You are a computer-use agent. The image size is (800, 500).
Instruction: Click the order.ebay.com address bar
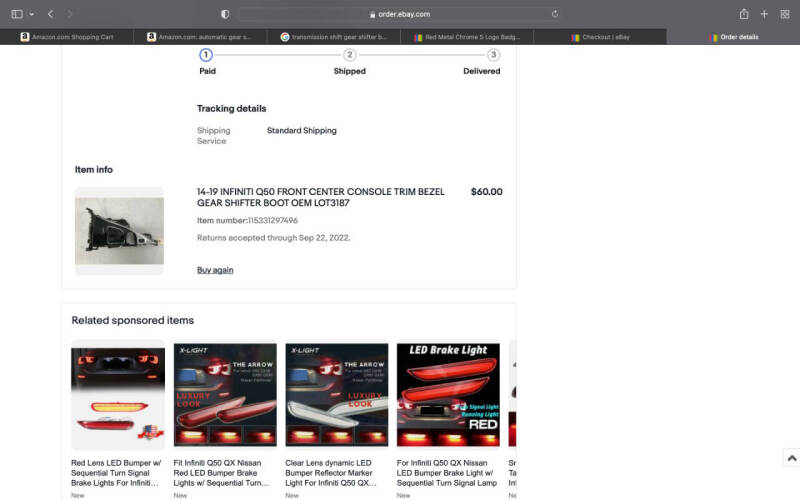click(400, 14)
